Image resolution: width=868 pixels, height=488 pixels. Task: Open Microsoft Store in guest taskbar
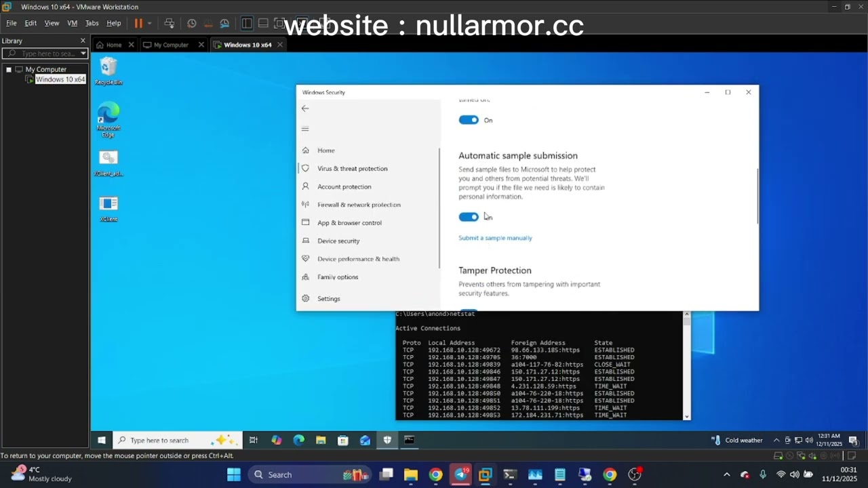point(343,440)
